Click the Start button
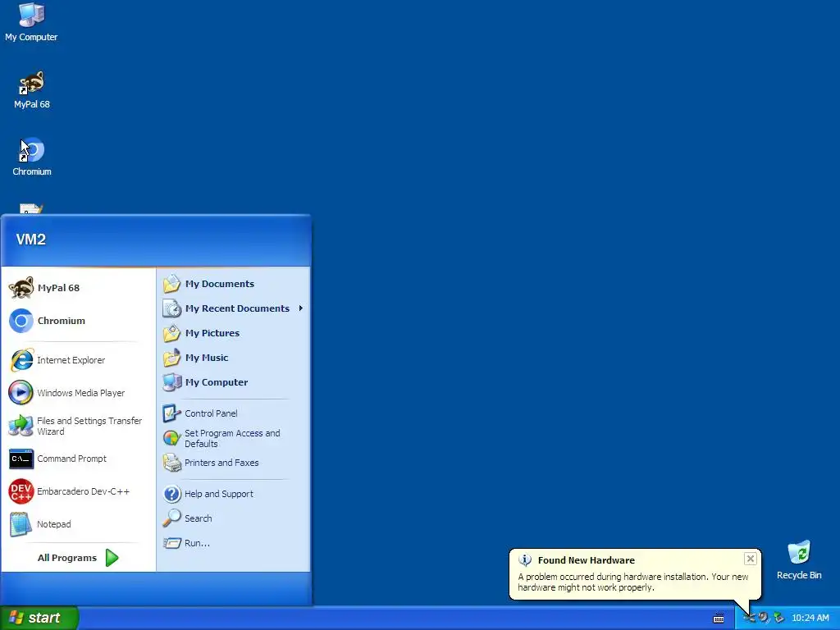The width and height of the screenshot is (840, 630). pos(39,618)
